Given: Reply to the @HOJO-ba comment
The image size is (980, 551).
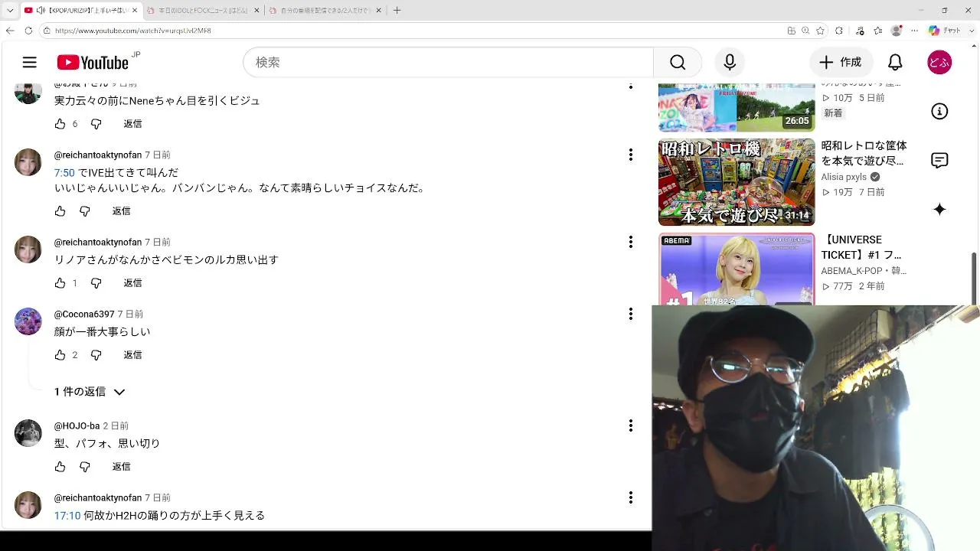Looking at the screenshot, I should pyautogui.click(x=122, y=467).
